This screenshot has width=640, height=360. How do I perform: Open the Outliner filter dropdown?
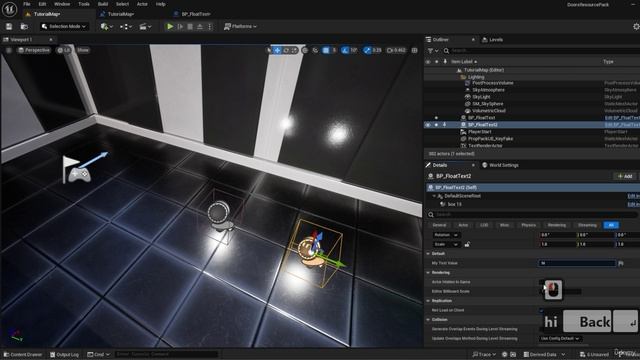(432, 51)
